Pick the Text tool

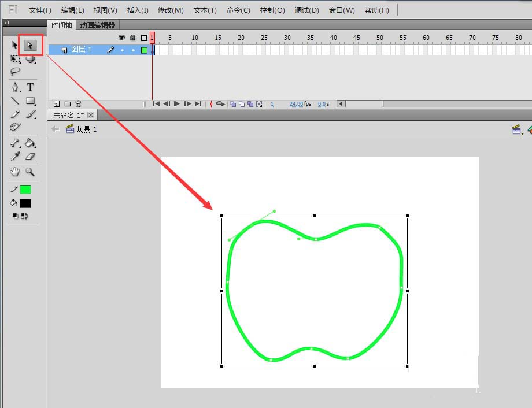click(31, 87)
